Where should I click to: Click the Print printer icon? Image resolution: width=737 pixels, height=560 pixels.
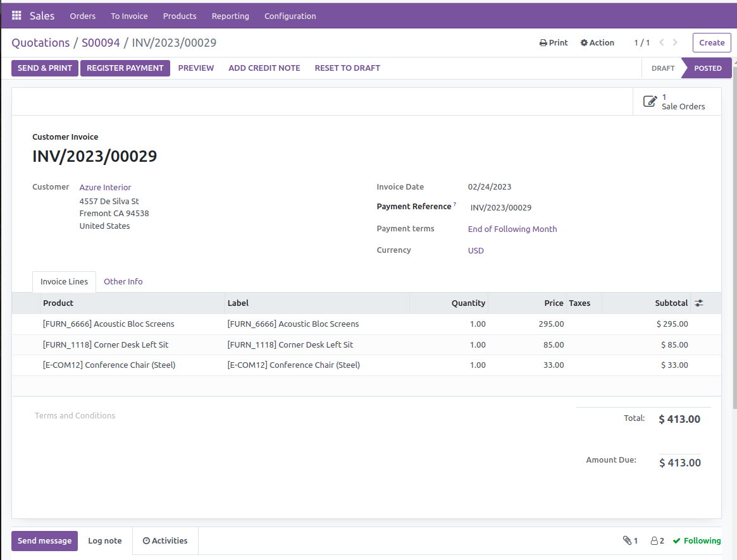543,43
